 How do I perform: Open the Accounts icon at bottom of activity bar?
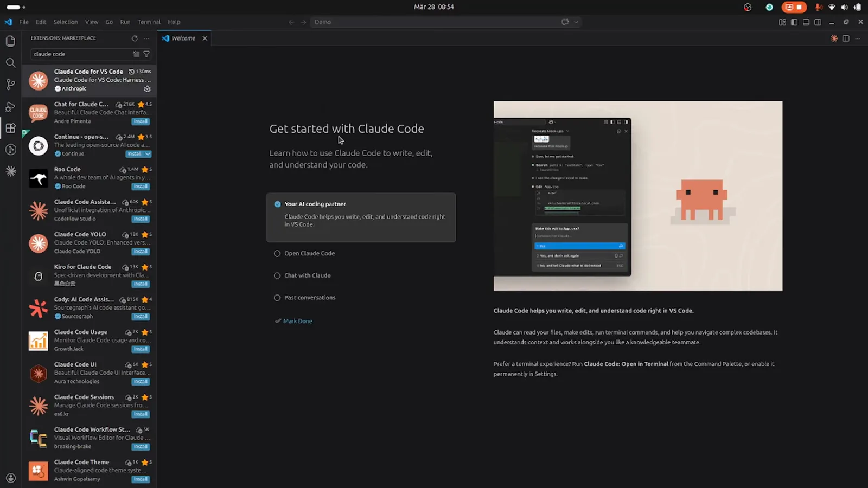pos(10,478)
